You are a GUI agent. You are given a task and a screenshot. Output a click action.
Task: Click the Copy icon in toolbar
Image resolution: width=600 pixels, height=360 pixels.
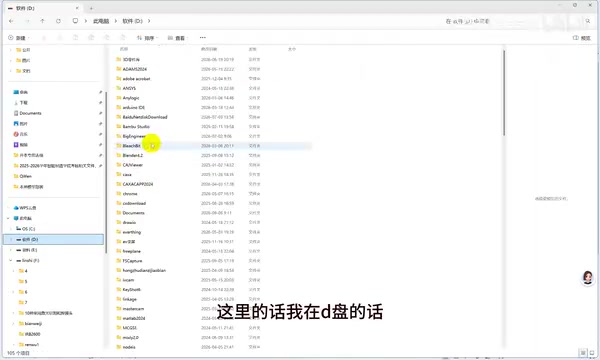click(x=59, y=37)
